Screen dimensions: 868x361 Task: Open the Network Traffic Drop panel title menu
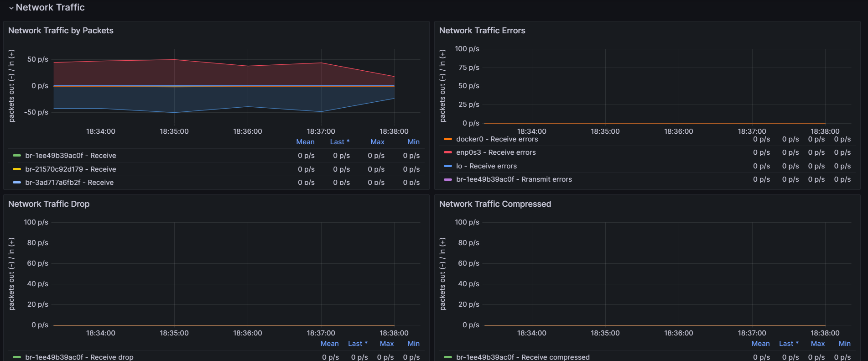[49, 204]
